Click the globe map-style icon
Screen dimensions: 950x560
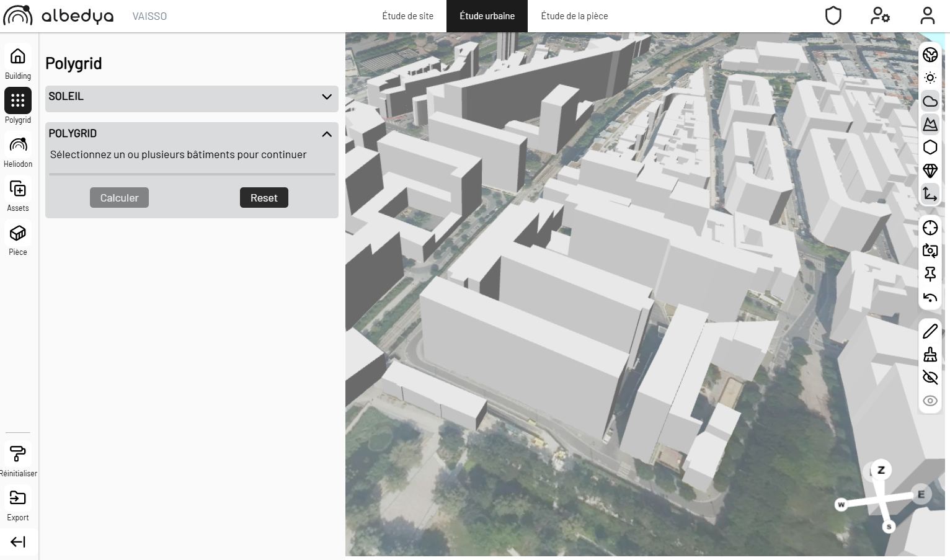pos(930,55)
